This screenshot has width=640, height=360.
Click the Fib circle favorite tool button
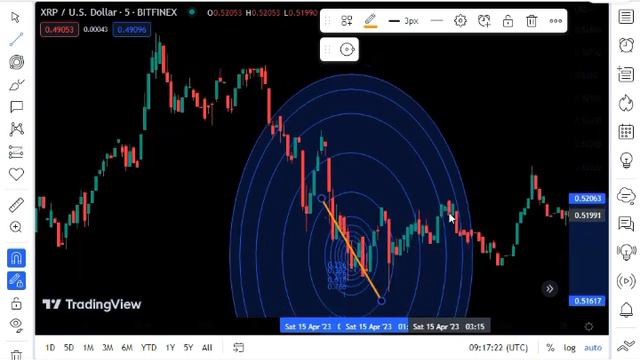click(347, 49)
